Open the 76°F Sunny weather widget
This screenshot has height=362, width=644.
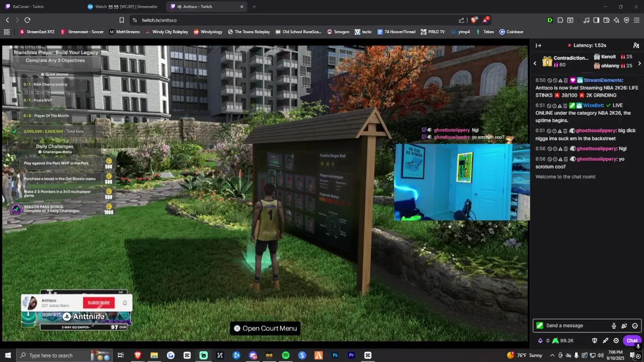click(526, 355)
